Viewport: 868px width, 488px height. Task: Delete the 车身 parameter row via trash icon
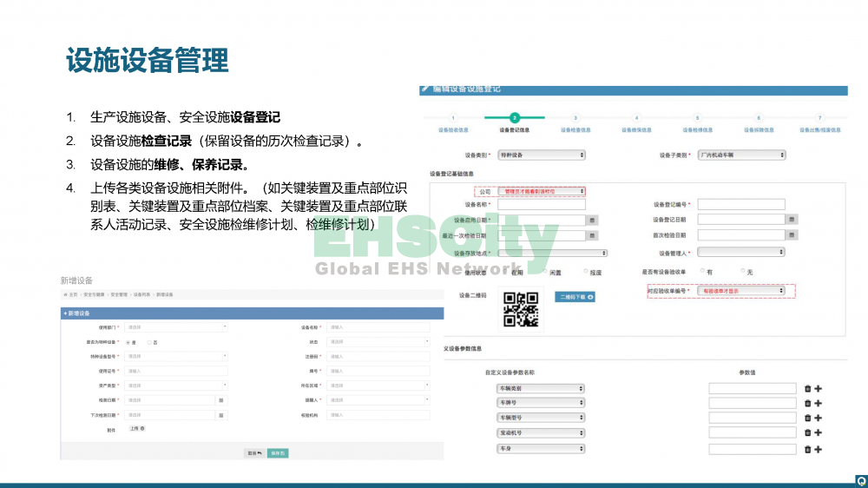click(807, 449)
